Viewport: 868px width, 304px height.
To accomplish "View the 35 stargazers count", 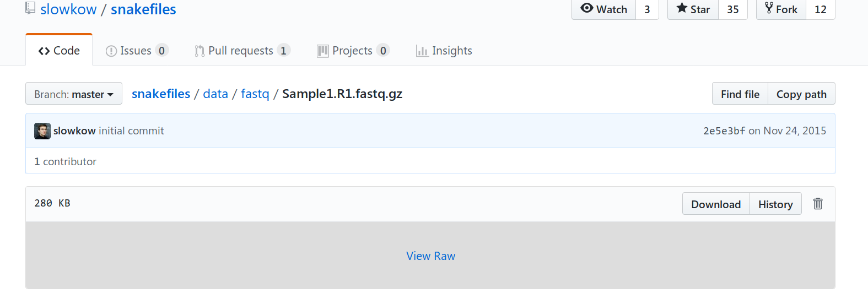I will tap(733, 9).
